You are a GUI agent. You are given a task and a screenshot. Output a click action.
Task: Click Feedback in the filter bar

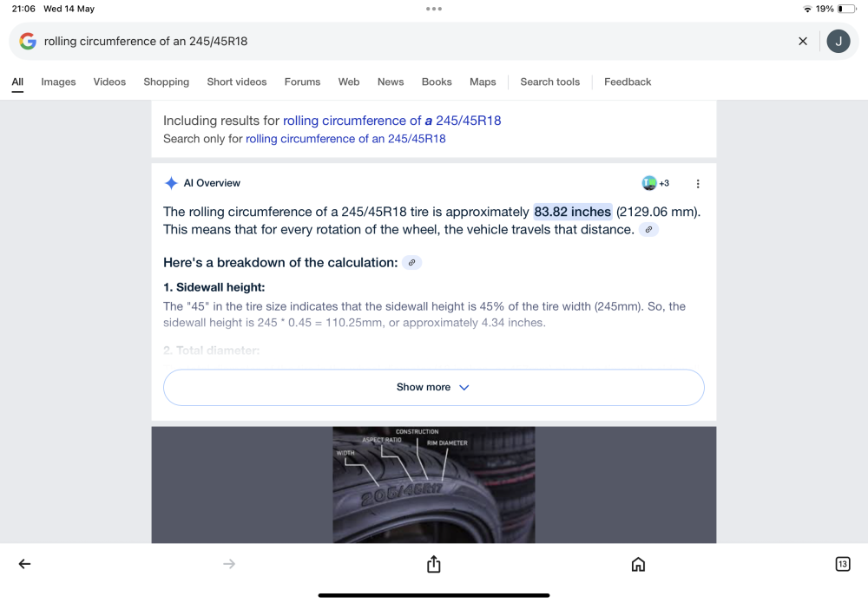click(x=628, y=82)
